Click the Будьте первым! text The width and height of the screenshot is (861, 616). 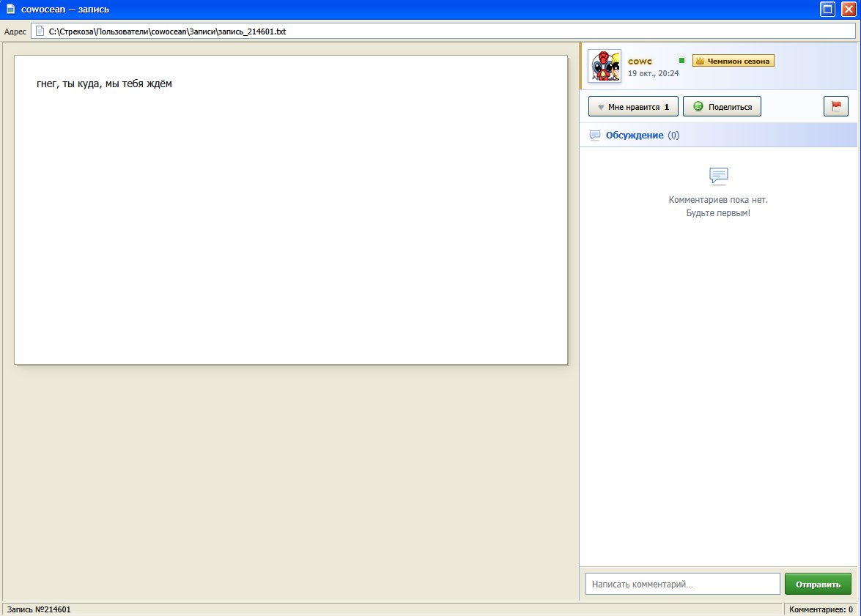pos(718,213)
